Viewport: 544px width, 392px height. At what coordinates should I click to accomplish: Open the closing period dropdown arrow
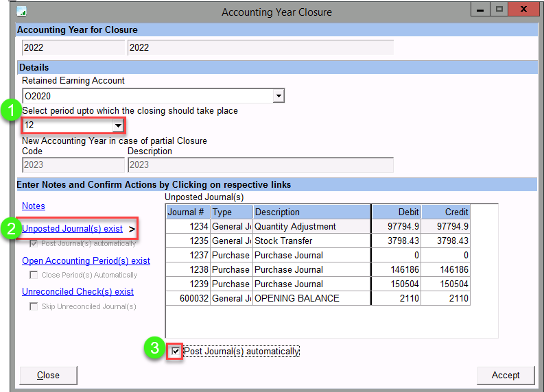point(118,125)
